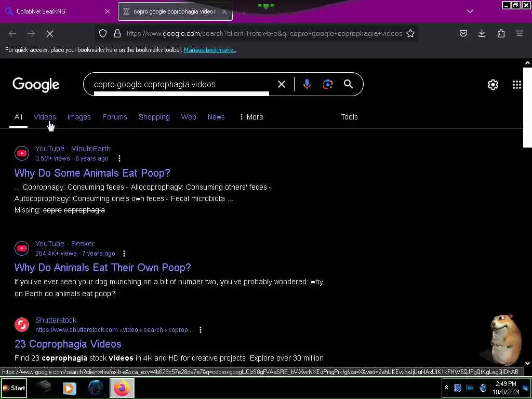
Task: Focus the Google search text field
Action: pos(181,84)
